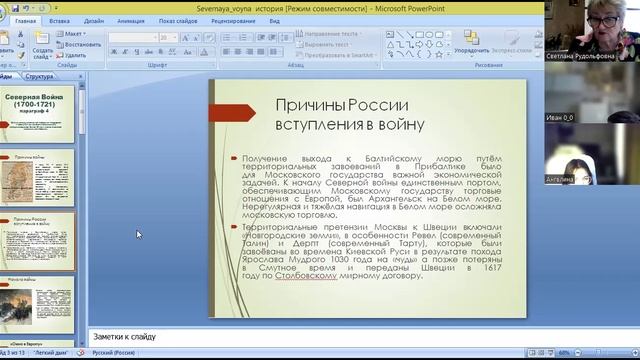Click the zoom out minus button
The height and width of the screenshot is (360, 640).
click(578, 353)
